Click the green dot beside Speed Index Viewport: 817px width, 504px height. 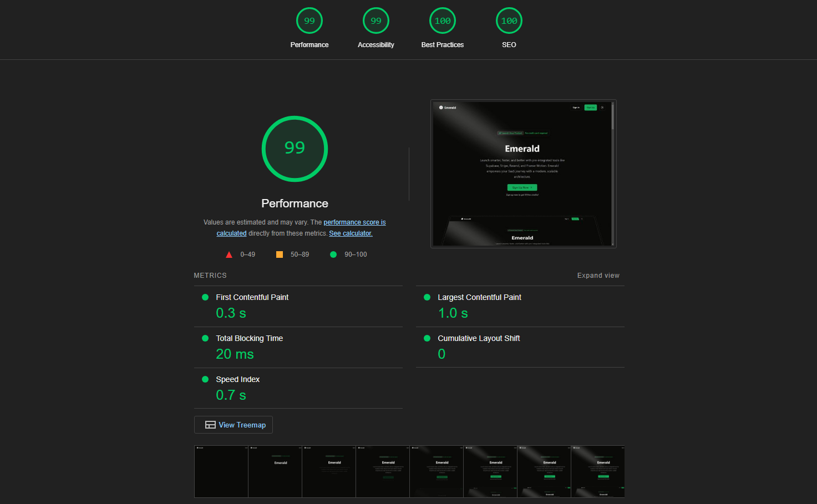click(x=205, y=379)
